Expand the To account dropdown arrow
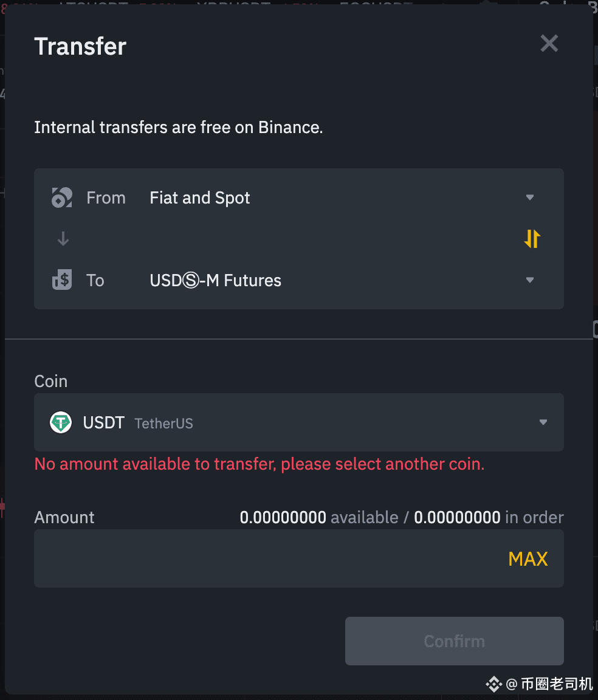This screenshot has width=598, height=700. [x=530, y=280]
